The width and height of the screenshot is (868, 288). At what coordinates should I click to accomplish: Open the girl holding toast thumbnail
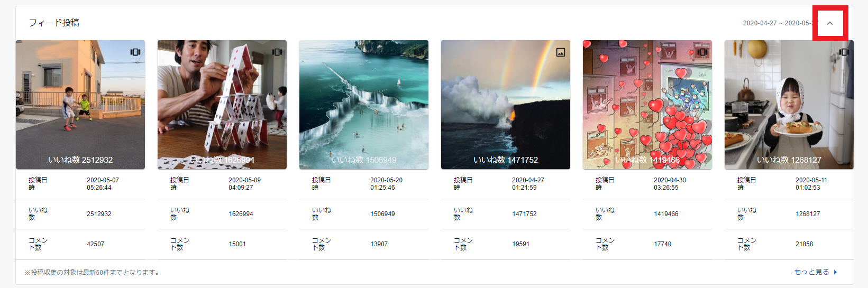tap(789, 100)
